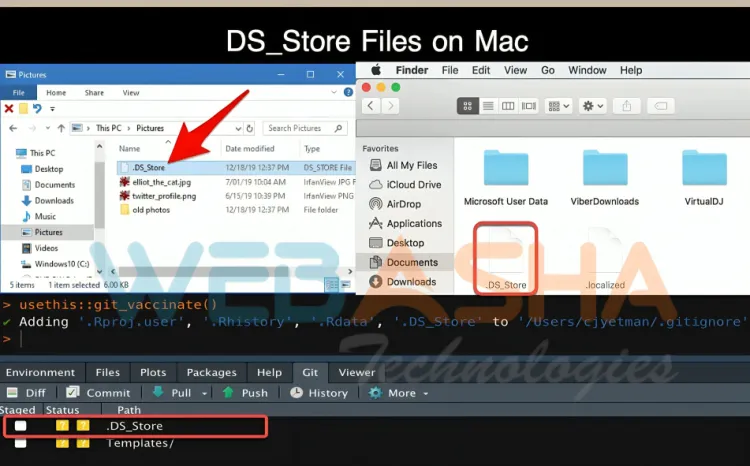This screenshot has width=750, height=466.
Task: Select .DS_Store row in Explorer
Action: 236,167
